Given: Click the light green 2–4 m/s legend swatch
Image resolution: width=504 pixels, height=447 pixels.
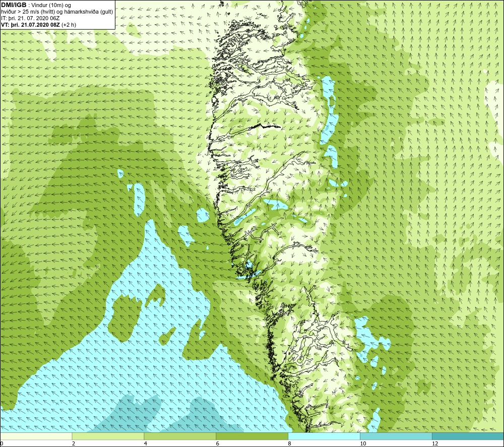Looking at the screenshot, I should click(x=108, y=436).
